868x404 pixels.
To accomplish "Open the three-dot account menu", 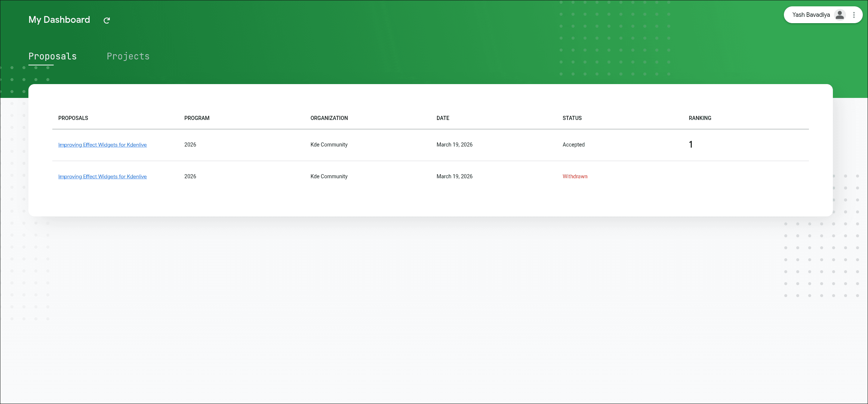I will tap(854, 15).
